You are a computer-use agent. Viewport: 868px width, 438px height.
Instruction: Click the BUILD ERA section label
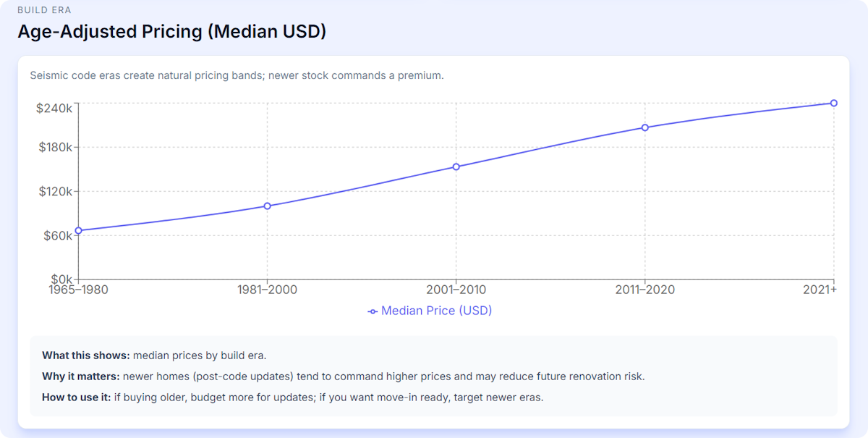(x=44, y=10)
